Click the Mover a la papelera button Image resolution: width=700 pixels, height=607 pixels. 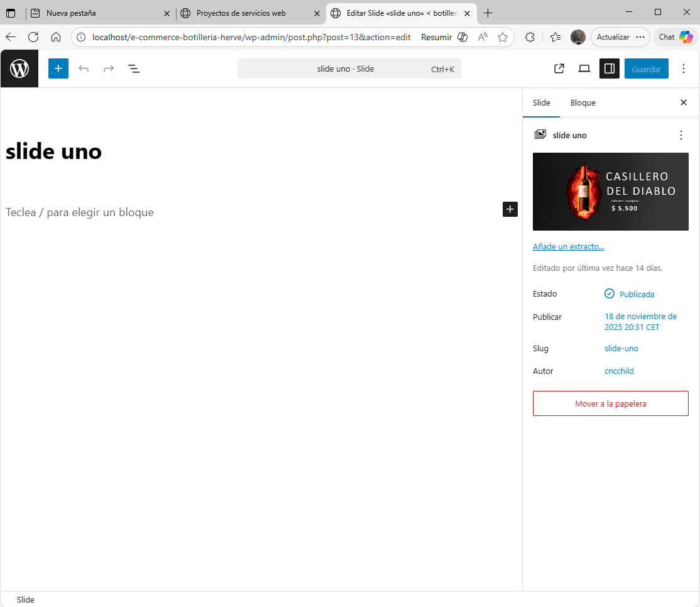[610, 403]
